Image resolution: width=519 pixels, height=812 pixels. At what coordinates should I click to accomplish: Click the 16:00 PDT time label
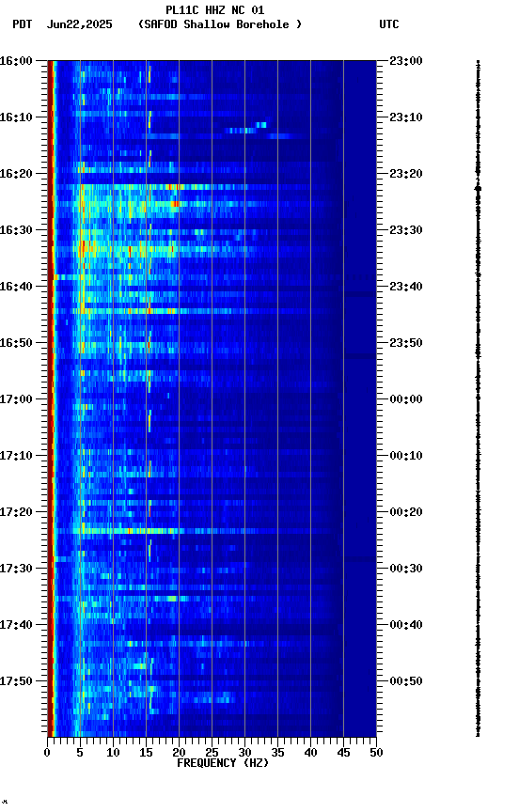16,61
